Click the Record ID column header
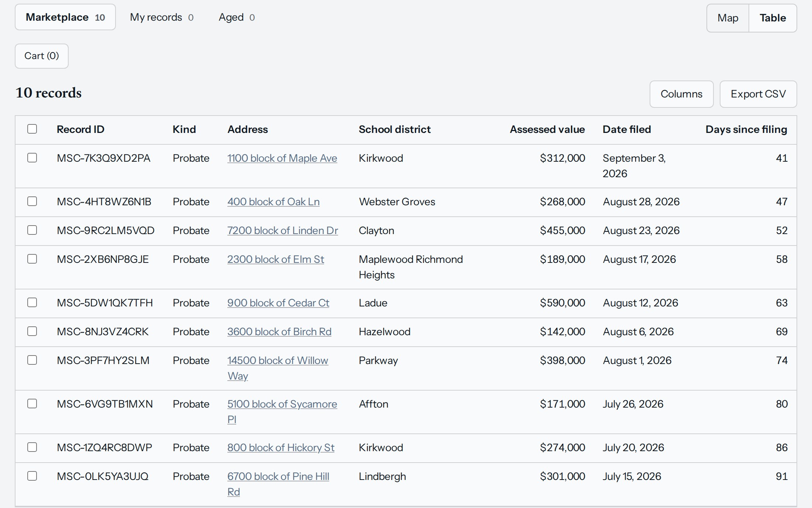812x508 pixels. click(x=80, y=130)
